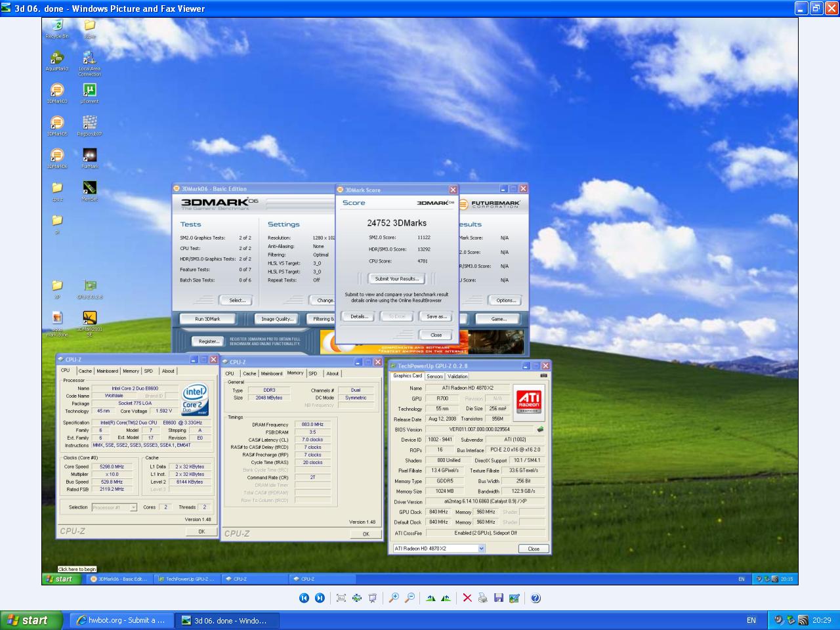Click Run 3DMark in the 3DMark06 window
The height and width of the screenshot is (630, 840).
207,319
